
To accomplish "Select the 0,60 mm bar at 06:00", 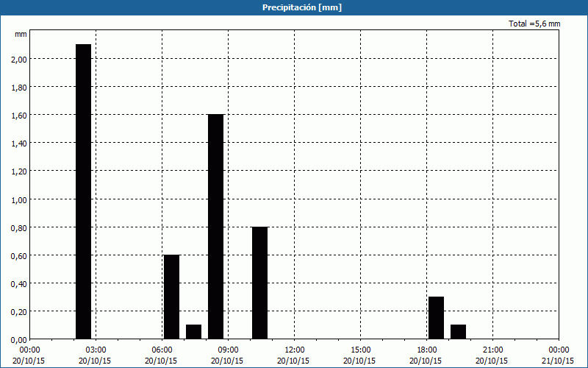I will pyautogui.click(x=172, y=297).
